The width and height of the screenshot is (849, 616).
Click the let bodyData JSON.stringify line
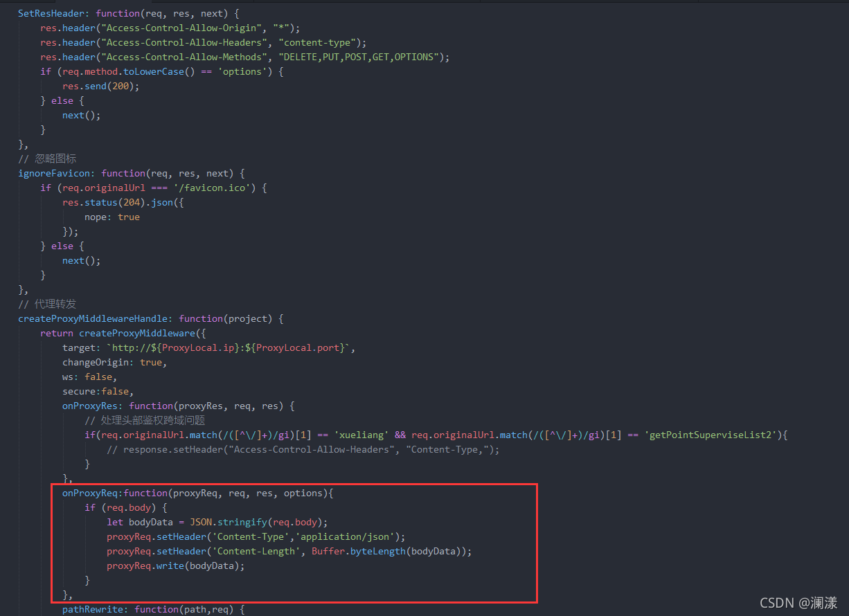point(217,522)
